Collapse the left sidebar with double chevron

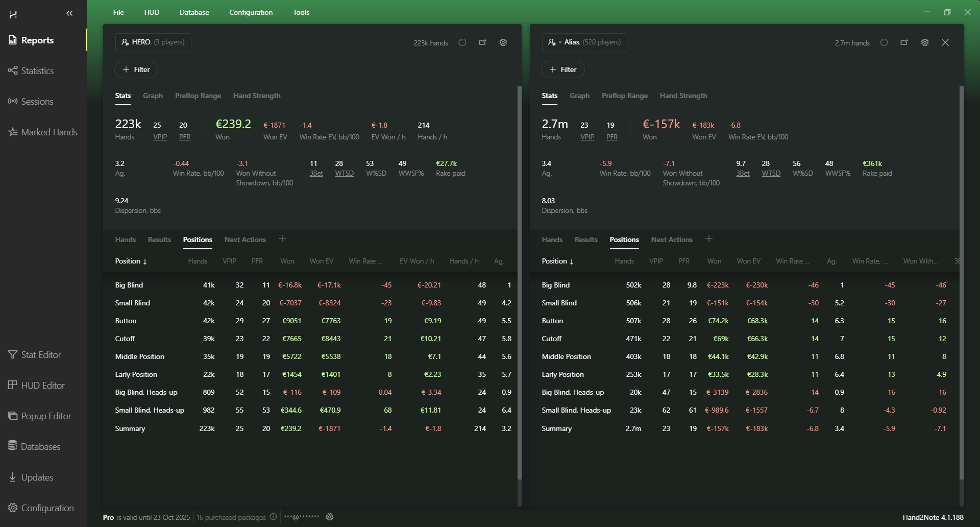tap(70, 14)
